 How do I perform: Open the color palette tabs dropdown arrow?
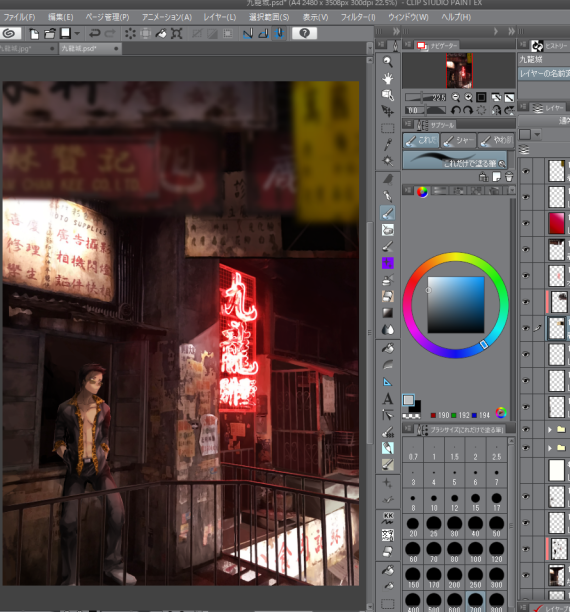tap(511, 190)
